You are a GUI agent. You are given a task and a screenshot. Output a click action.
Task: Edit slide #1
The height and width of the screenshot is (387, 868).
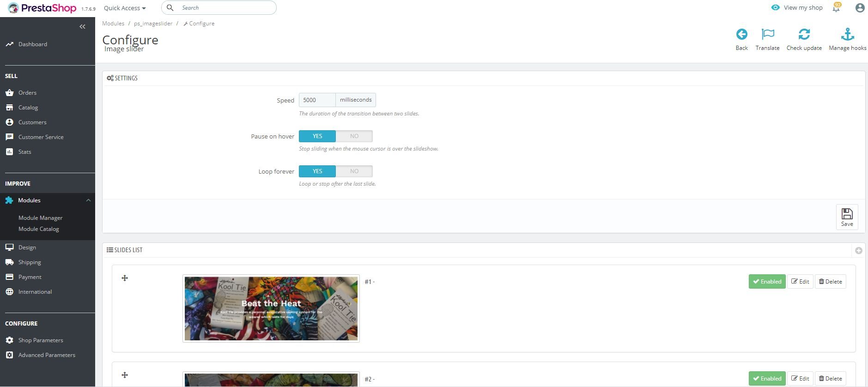[x=800, y=282]
